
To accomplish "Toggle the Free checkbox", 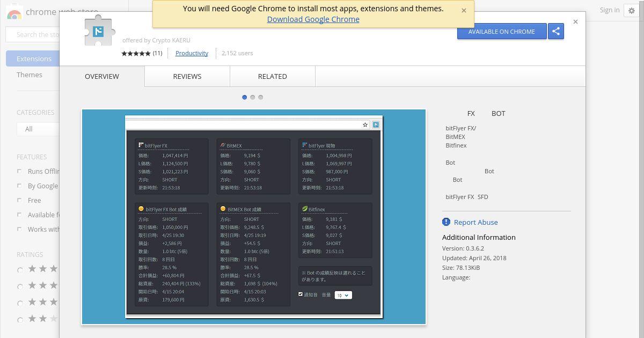I will (x=19, y=200).
